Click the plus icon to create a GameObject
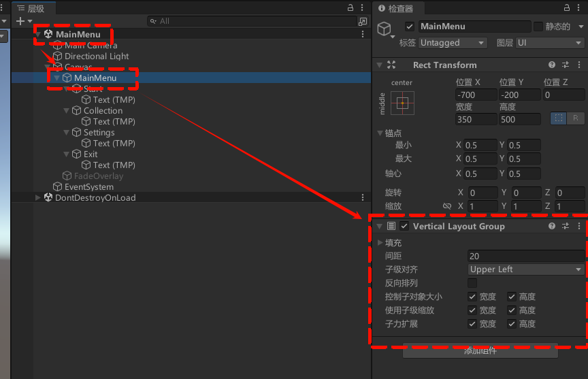588x379 pixels. click(x=20, y=21)
